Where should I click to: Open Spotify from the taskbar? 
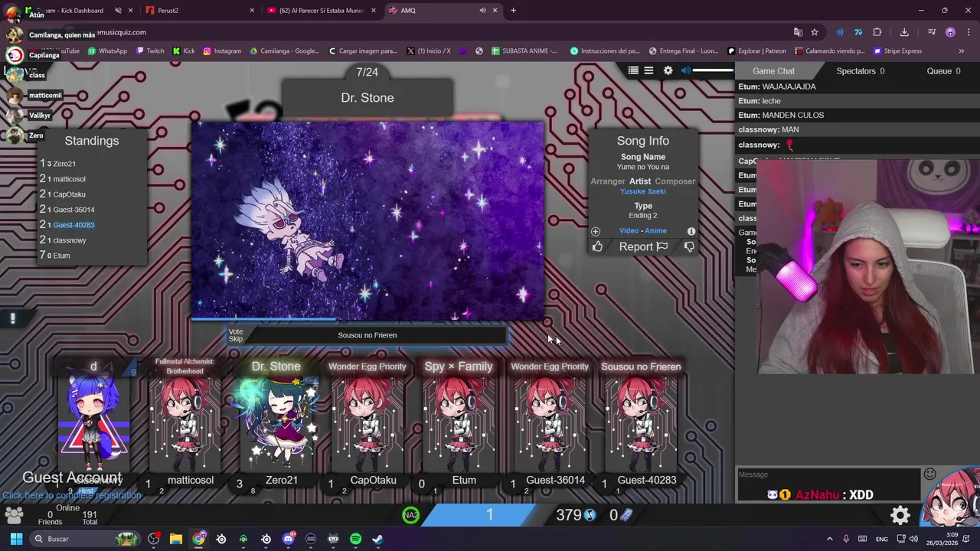pos(355,539)
